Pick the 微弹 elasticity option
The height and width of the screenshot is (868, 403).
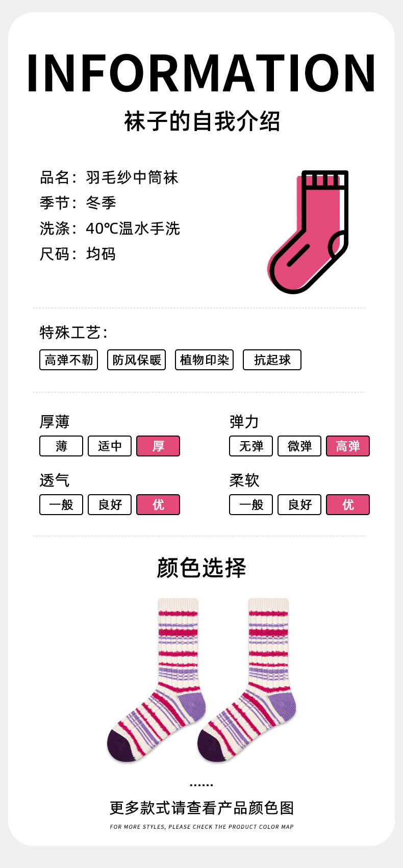click(x=299, y=446)
